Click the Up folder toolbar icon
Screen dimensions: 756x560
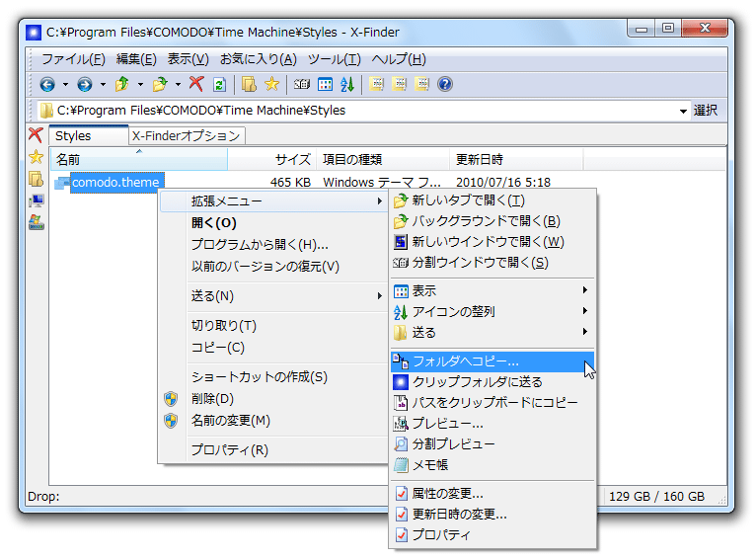point(122,84)
